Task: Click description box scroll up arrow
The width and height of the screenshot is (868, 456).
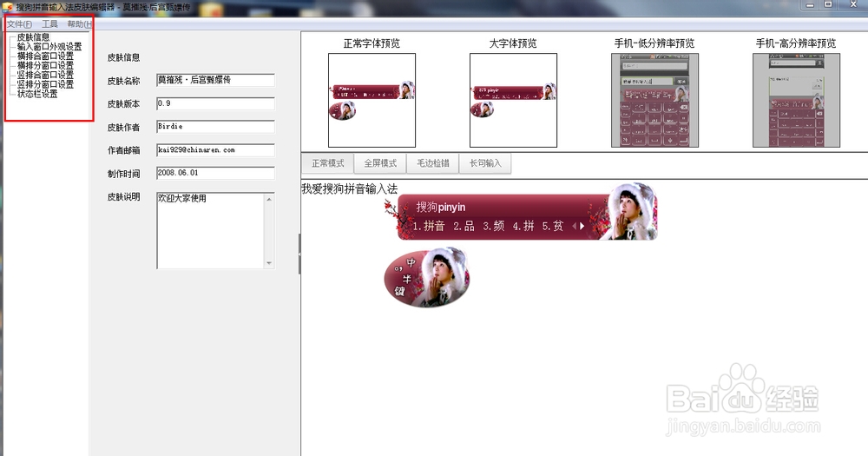Action: 270,198
